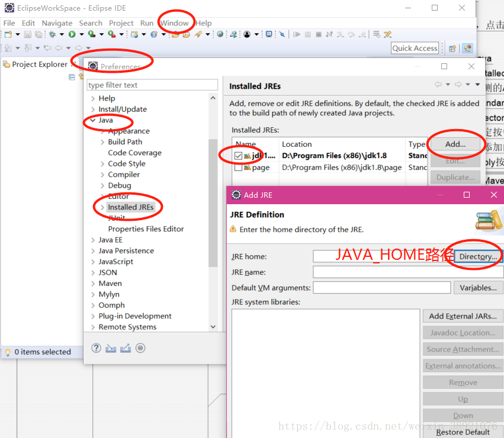504x438 pixels.
Task: Expand the Compiler preferences node
Action: click(x=102, y=175)
